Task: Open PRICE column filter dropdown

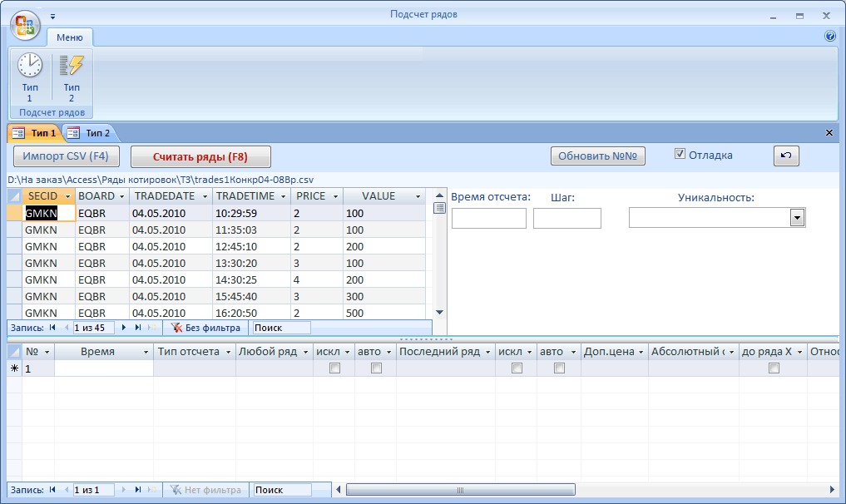Action: point(335,196)
